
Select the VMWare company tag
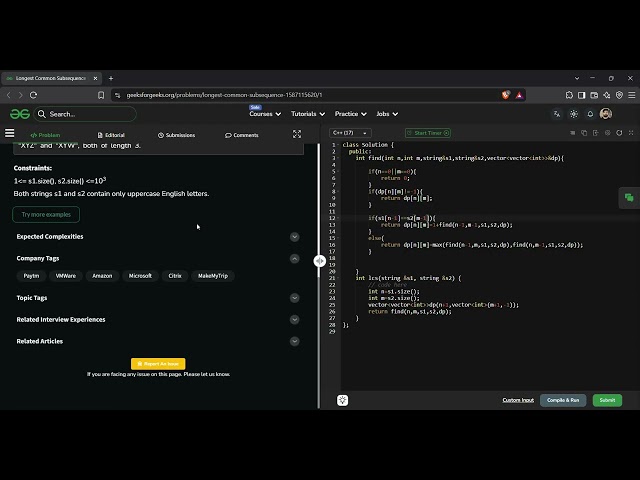[x=66, y=276]
